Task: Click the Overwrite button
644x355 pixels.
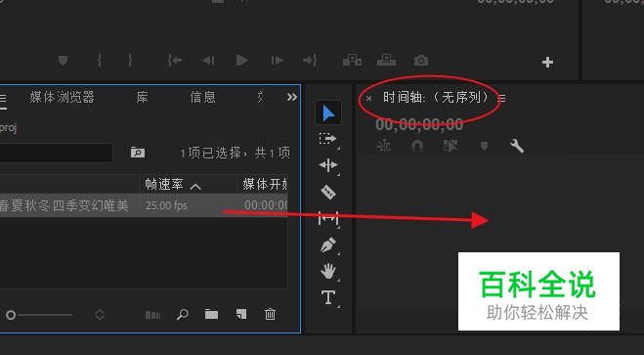Action: click(386, 61)
